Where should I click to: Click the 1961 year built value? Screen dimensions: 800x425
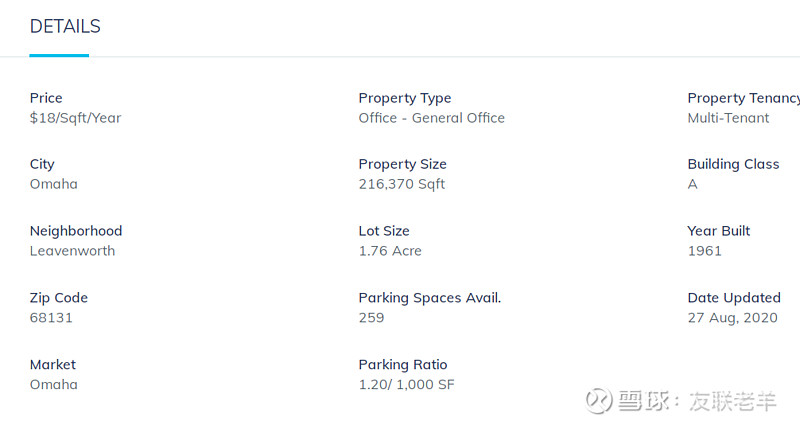click(704, 251)
